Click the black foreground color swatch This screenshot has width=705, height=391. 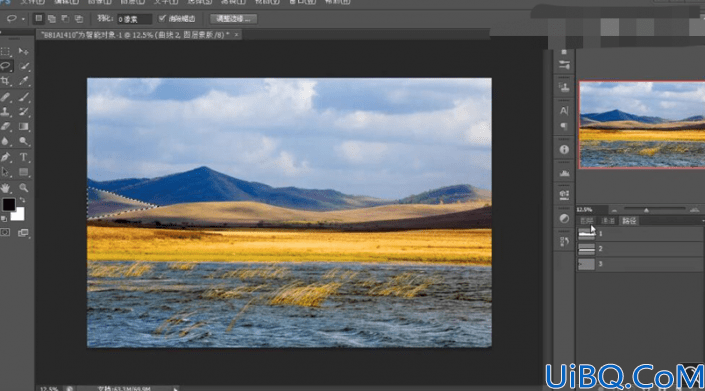[x=9, y=204]
